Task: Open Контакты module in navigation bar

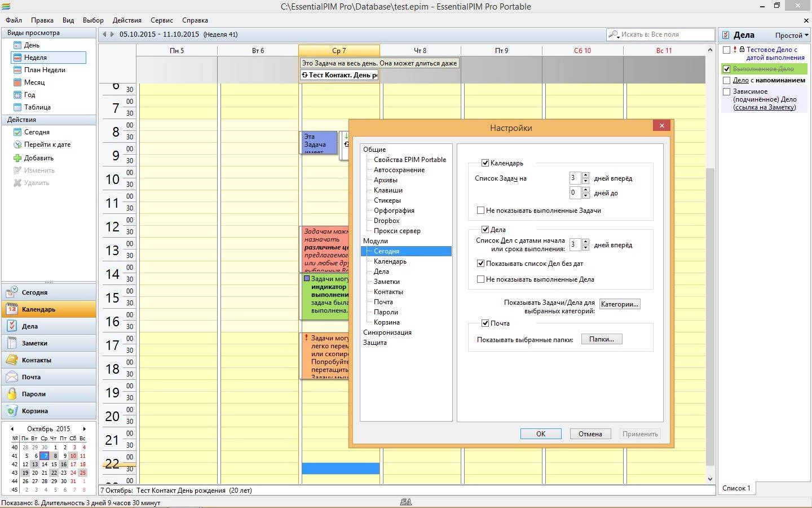Action: (x=48, y=360)
